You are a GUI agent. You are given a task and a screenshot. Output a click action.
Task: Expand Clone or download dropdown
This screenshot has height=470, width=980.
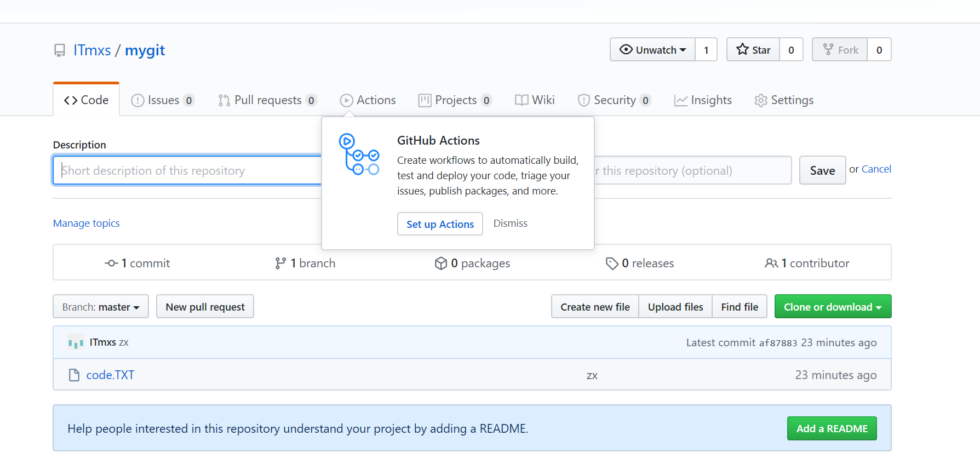tap(833, 307)
